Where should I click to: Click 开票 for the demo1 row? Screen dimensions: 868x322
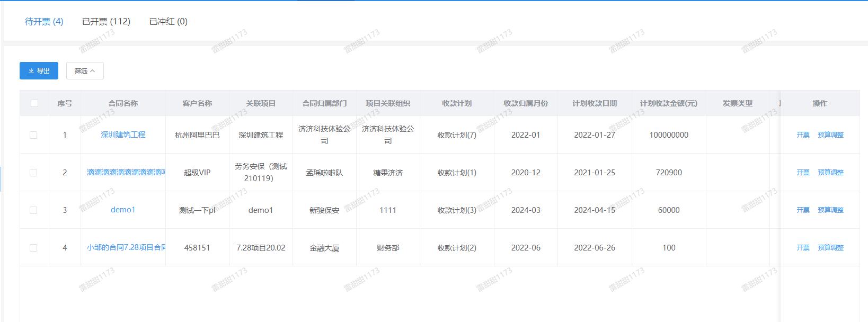(803, 210)
